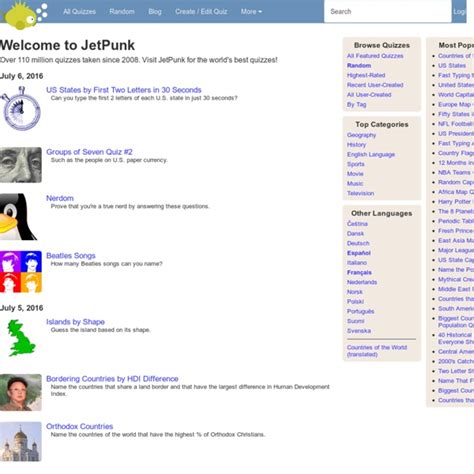The height and width of the screenshot is (474, 474).
Task: Select All Featured Quizzes in Browse Quizzes
Action: (x=375, y=56)
